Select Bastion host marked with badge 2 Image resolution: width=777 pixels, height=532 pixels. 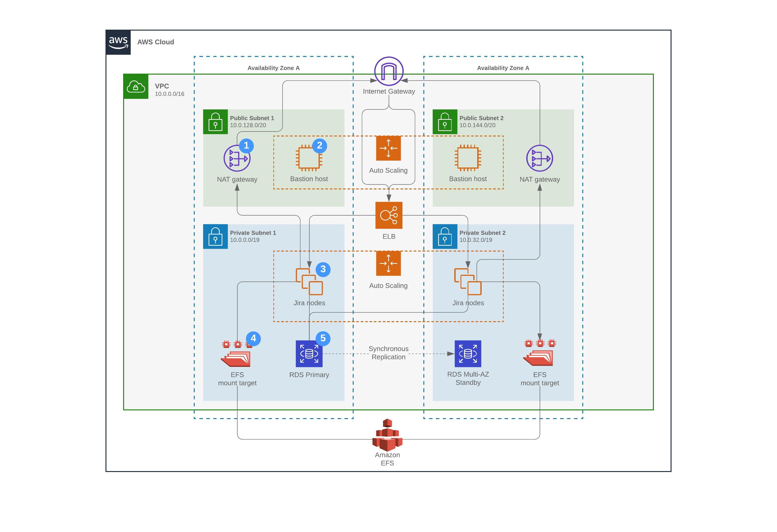tap(309, 158)
